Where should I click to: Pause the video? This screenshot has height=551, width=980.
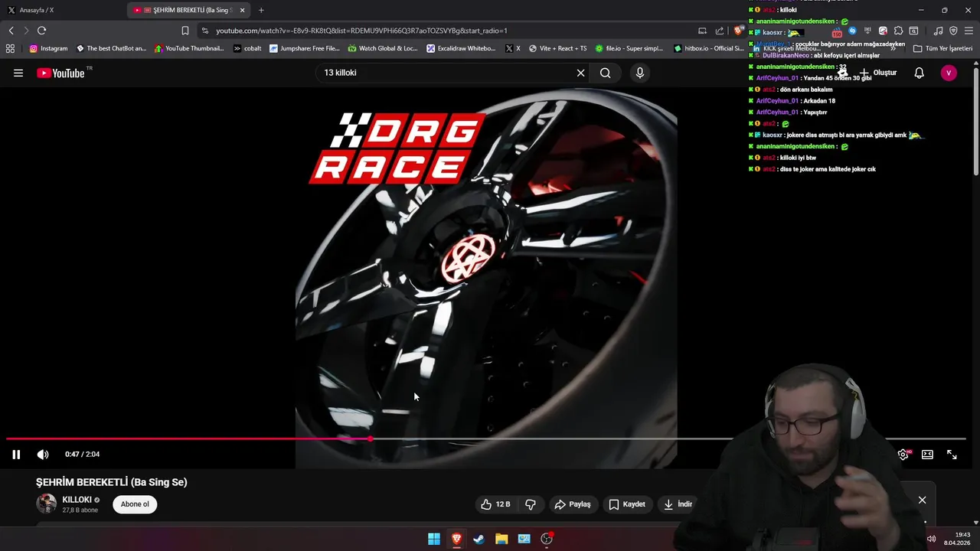[16, 454]
